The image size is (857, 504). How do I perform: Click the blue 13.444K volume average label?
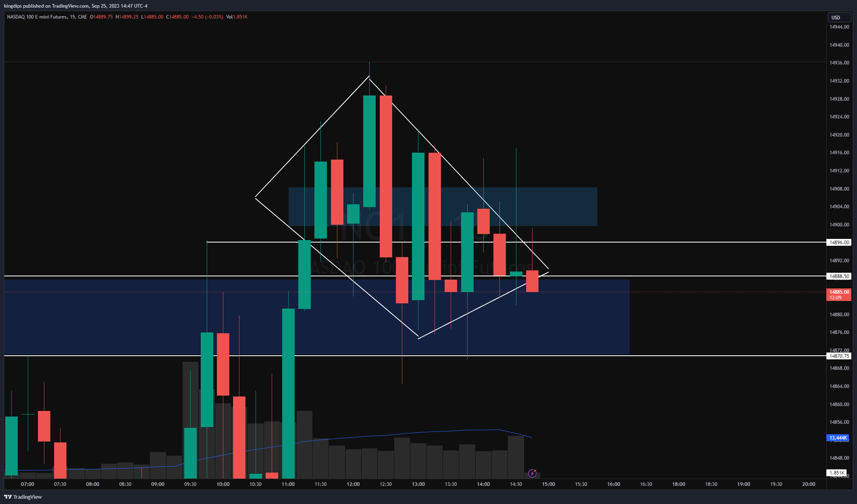click(838, 438)
